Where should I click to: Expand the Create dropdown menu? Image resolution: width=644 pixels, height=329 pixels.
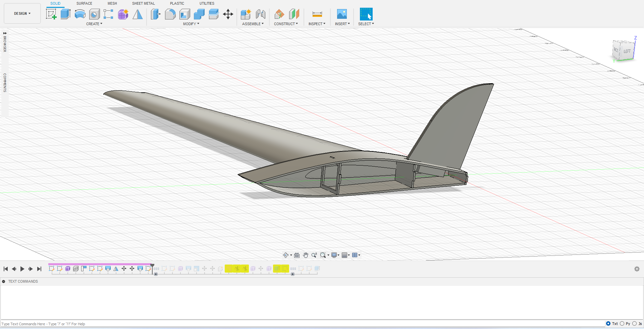(94, 24)
